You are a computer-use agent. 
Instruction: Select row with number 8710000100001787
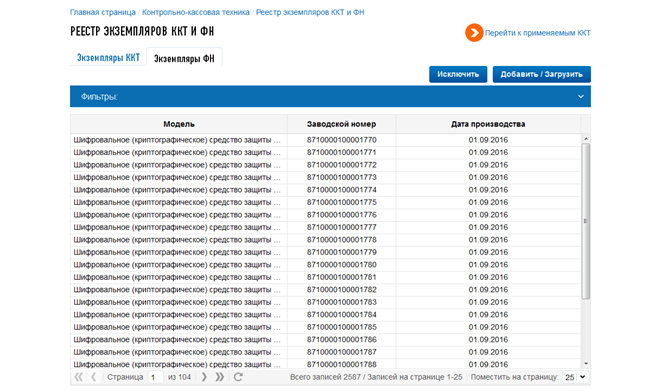(x=325, y=352)
